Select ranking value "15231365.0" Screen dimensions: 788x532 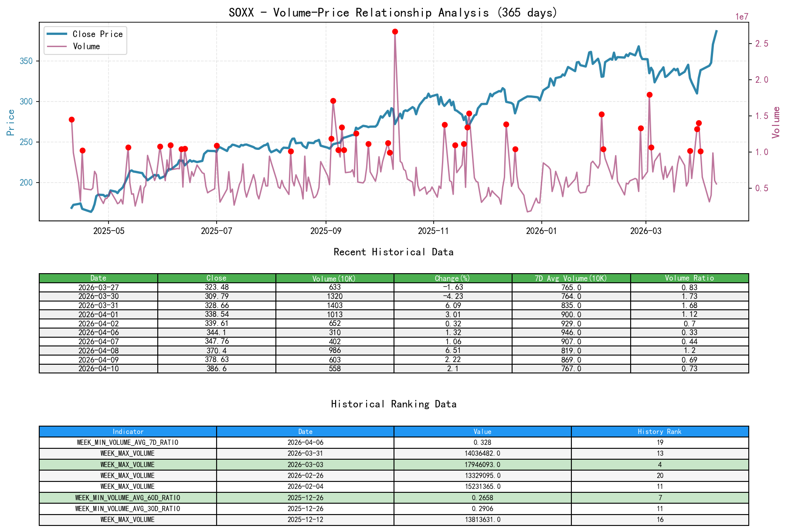tap(482, 487)
